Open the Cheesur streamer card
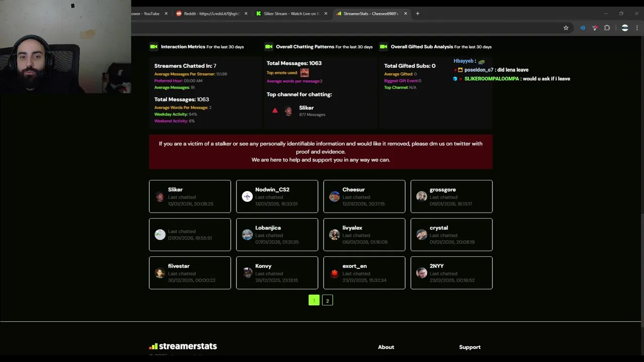This screenshot has width=644, height=362. point(364,196)
